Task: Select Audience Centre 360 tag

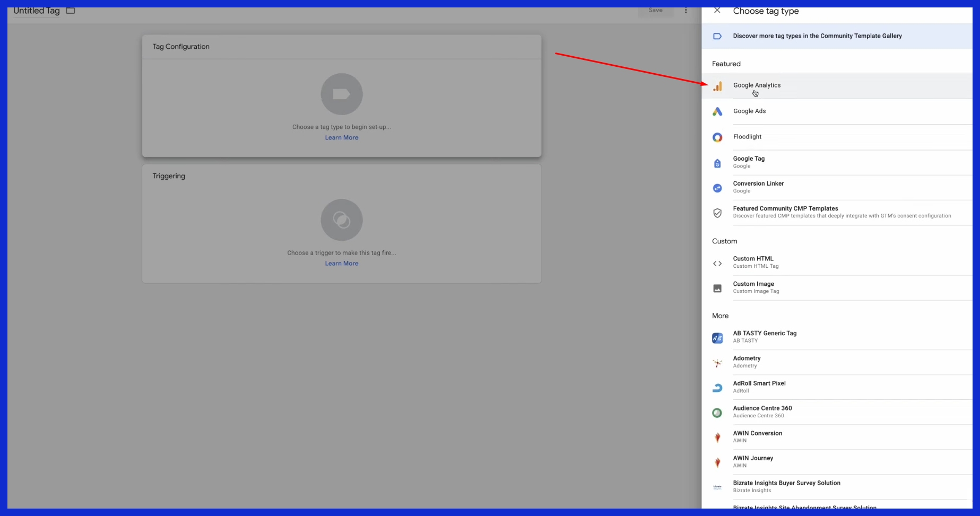Action: [837, 412]
